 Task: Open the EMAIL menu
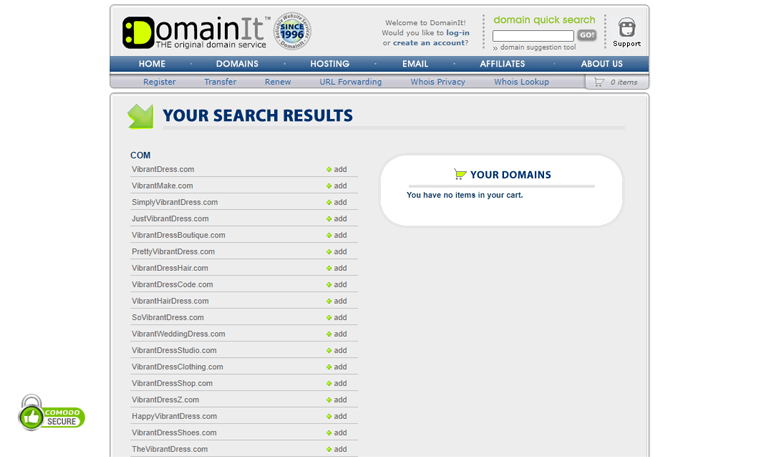tap(415, 63)
